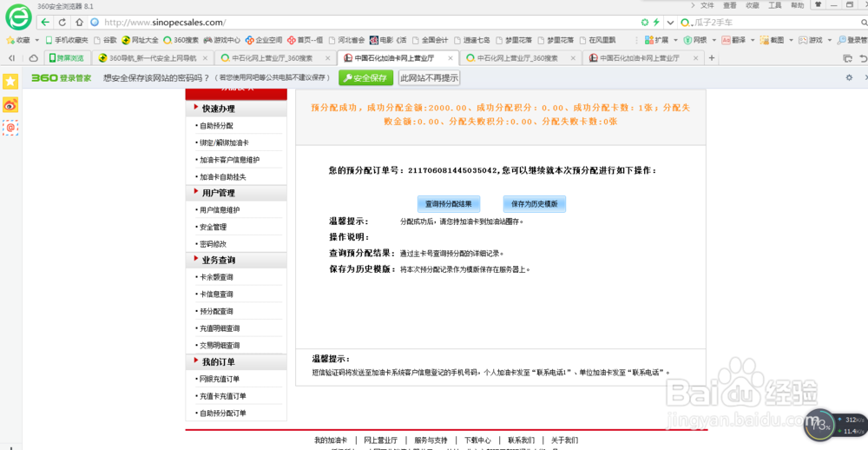
Task: Collapse the 快速办理 sidebar section
Action: 236,109
